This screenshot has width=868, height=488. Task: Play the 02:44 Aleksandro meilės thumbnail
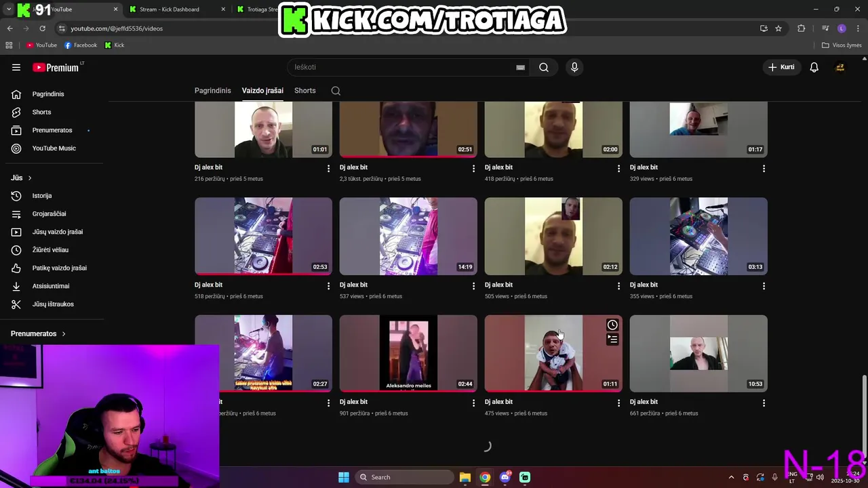click(x=408, y=353)
